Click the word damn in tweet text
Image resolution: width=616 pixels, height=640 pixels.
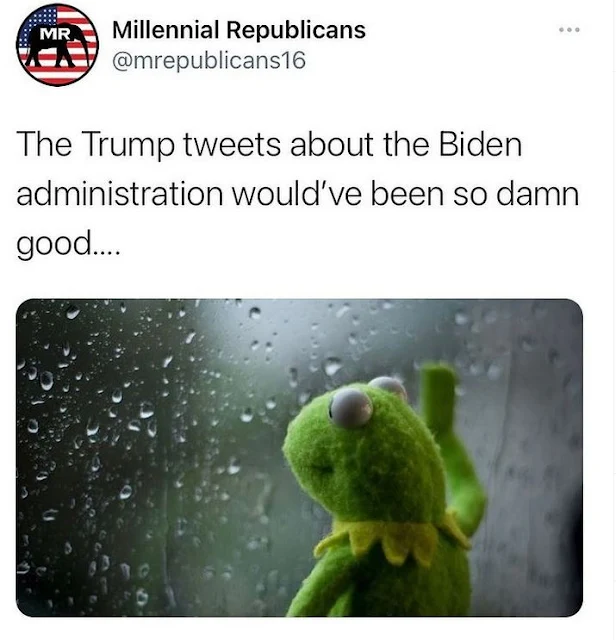point(538,193)
